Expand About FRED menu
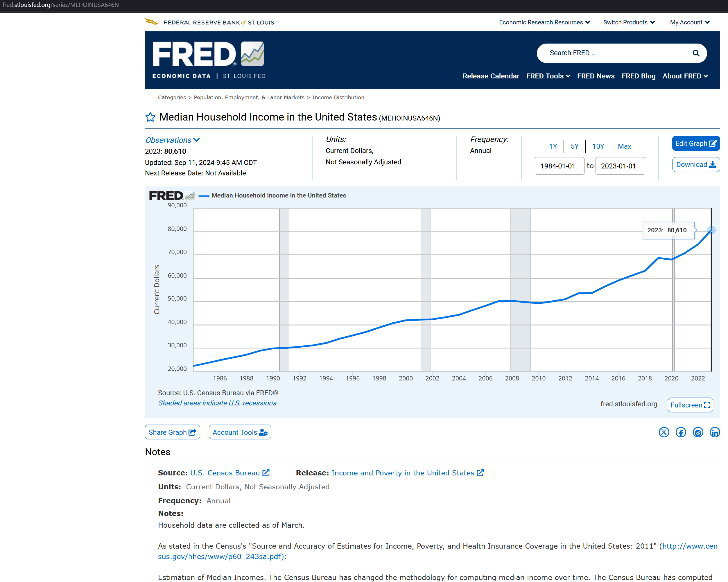 (685, 76)
